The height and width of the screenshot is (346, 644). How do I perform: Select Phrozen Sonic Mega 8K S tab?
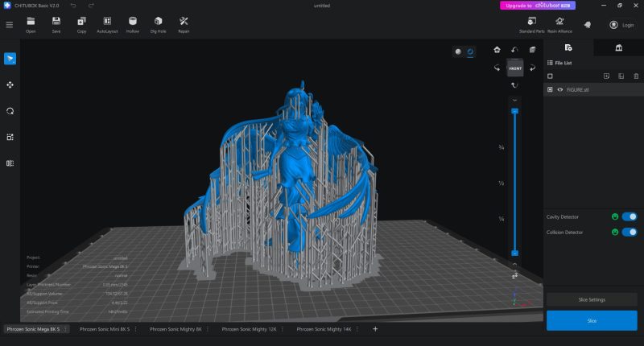[33, 329]
